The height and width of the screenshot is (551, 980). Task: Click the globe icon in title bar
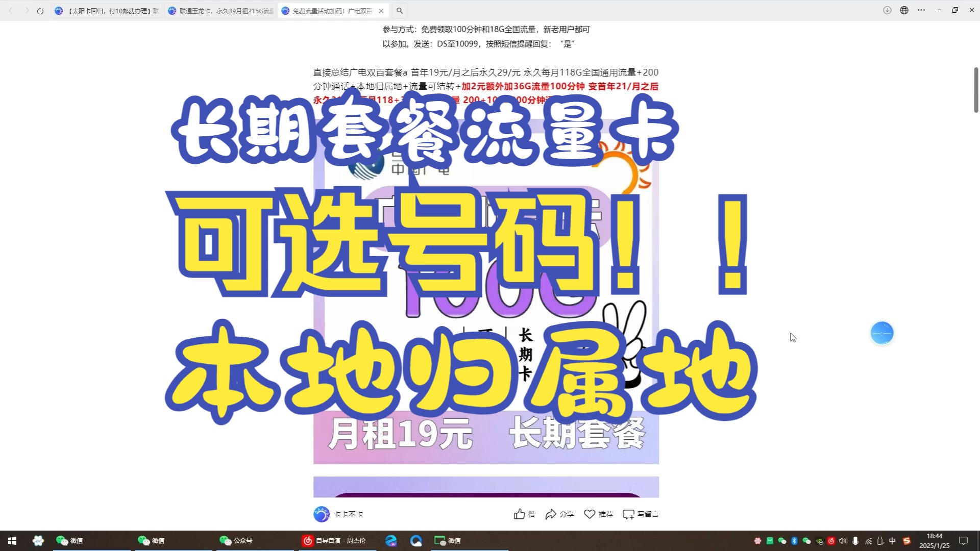pos(904,10)
